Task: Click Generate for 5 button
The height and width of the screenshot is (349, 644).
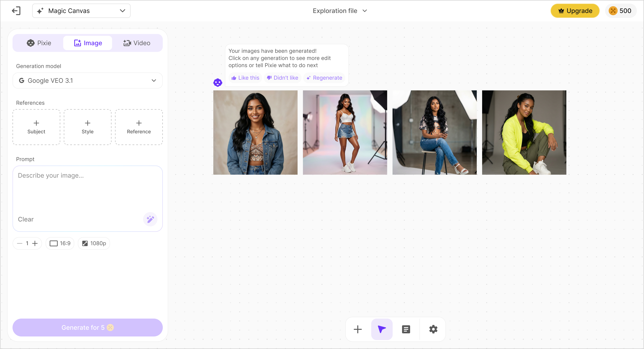Action: [x=87, y=328]
